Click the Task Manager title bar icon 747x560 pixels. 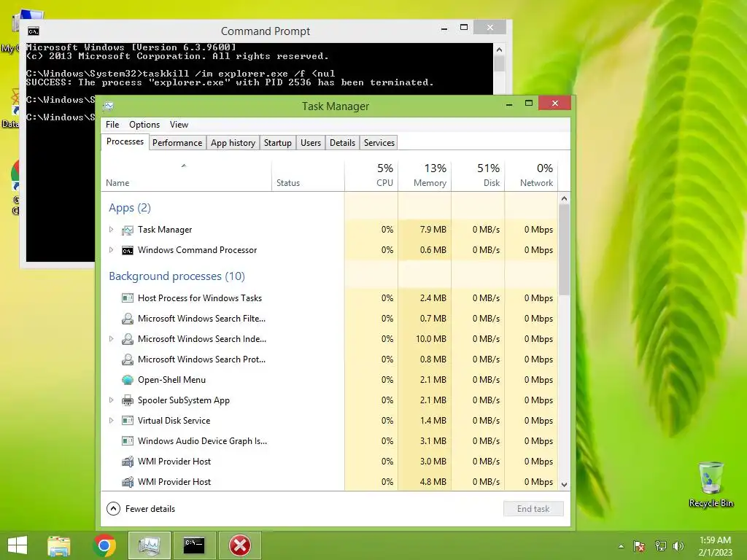point(109,106)
